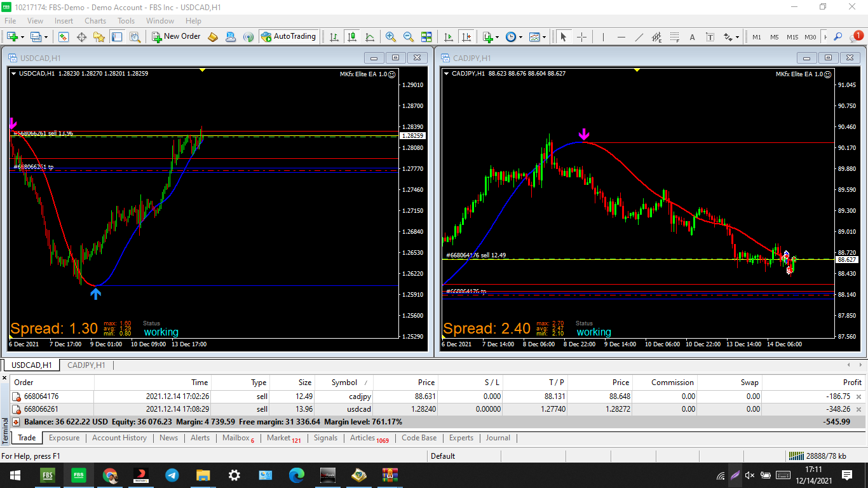The height and width of the screenshot is (488, 868).
Task: Open the Profiles toolbar icon
Action: click(x=36, y=37)
